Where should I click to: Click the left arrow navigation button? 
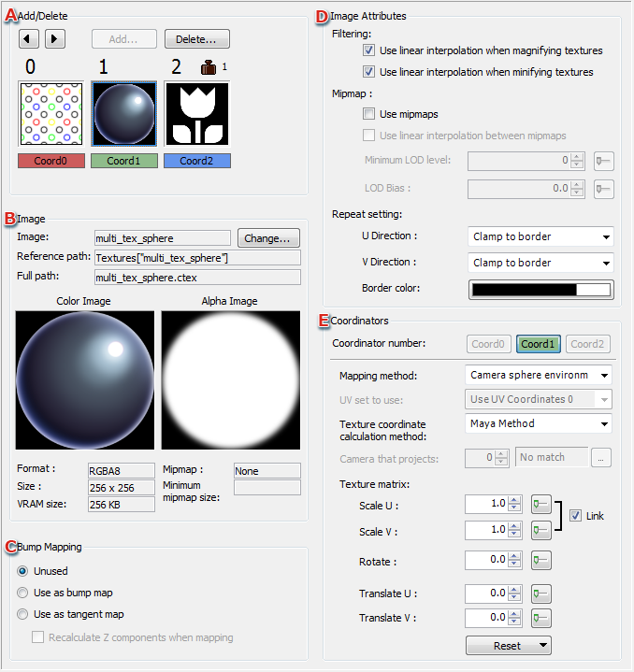click(29, 39)
